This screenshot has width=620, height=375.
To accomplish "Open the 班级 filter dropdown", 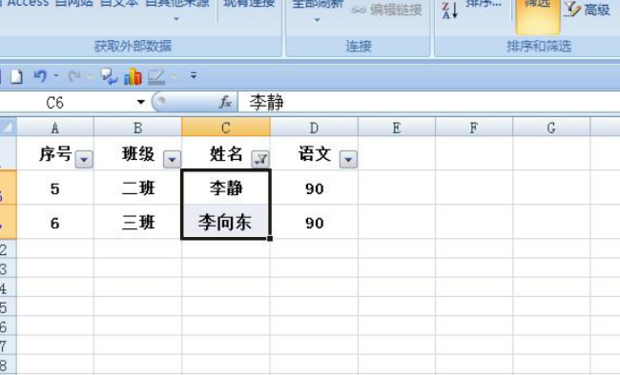I will point(172,159).
